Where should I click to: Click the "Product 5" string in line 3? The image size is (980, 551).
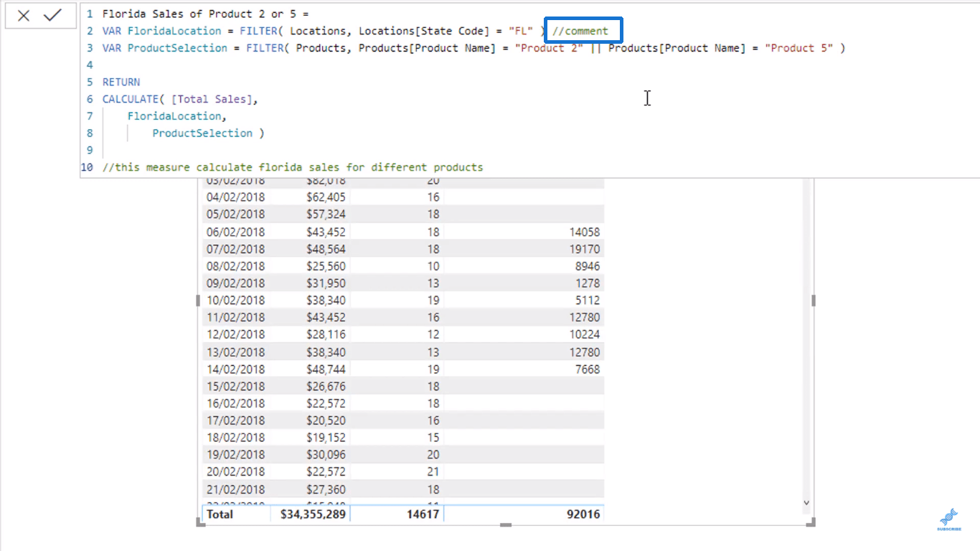coord(799,48)
